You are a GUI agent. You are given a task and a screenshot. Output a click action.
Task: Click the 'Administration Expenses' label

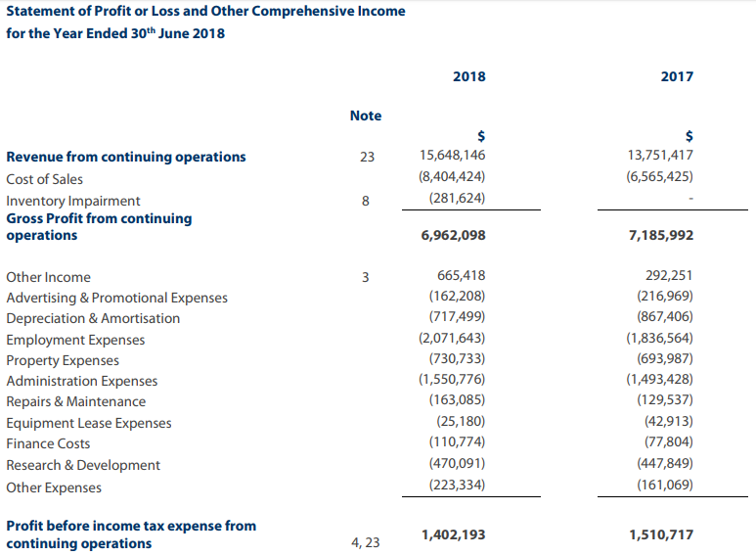click(x=82, y=382)
